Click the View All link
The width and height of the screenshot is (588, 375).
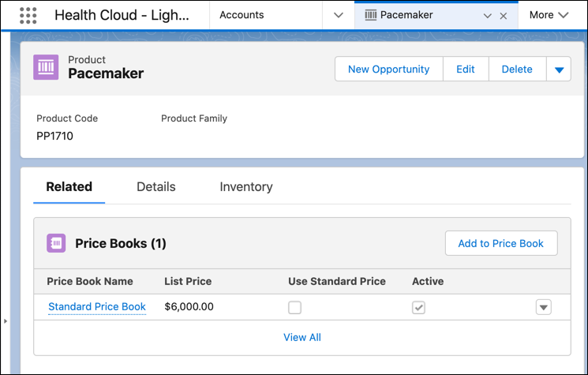[302, 337]
